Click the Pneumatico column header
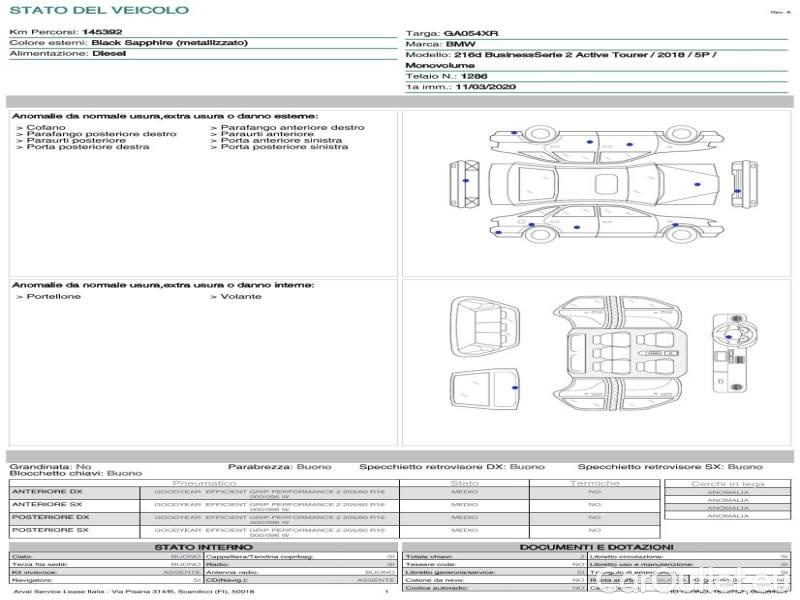Screen dimensions: 800x600 [x=205, y=483]
